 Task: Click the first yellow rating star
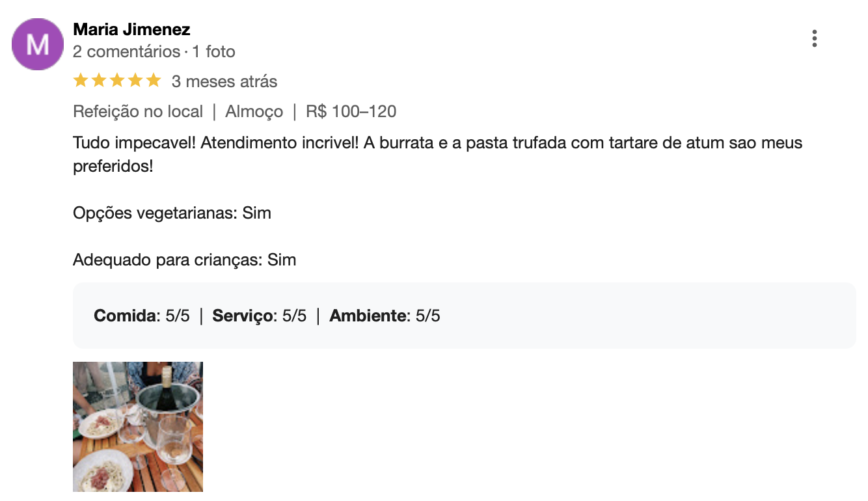click(81, 81)
